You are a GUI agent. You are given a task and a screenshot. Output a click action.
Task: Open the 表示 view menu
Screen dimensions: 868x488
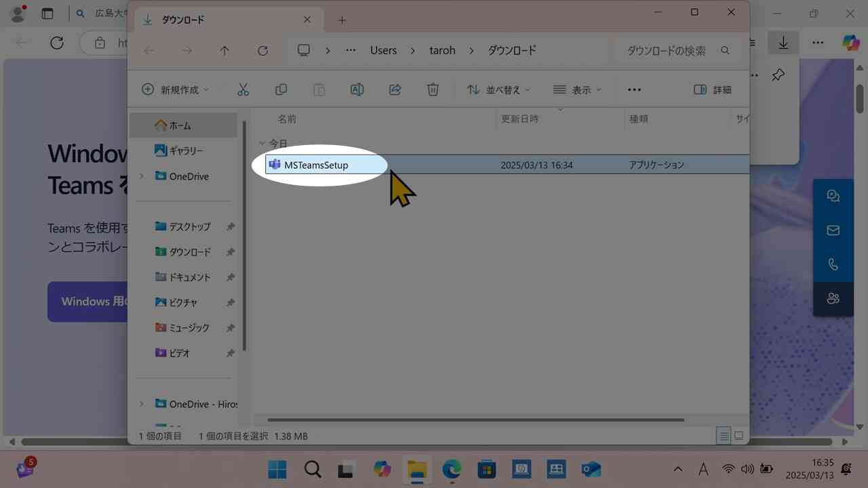pos(577,89)
